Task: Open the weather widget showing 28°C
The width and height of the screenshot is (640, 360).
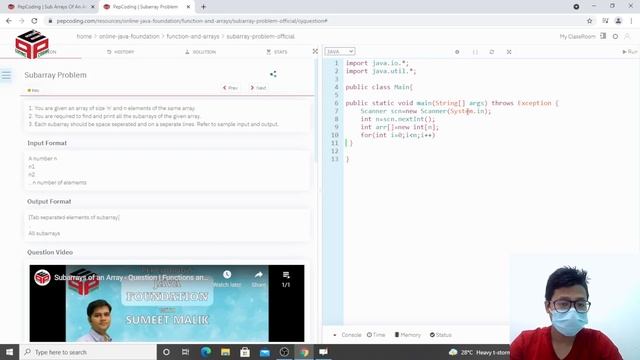Action: 479,352
